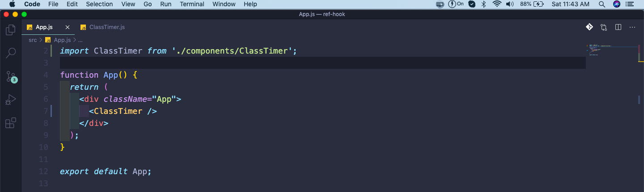Open the Explorer view in activity bar
Image resolution: width=644 pixels, height=192 pixels.
tap(10, 30)
